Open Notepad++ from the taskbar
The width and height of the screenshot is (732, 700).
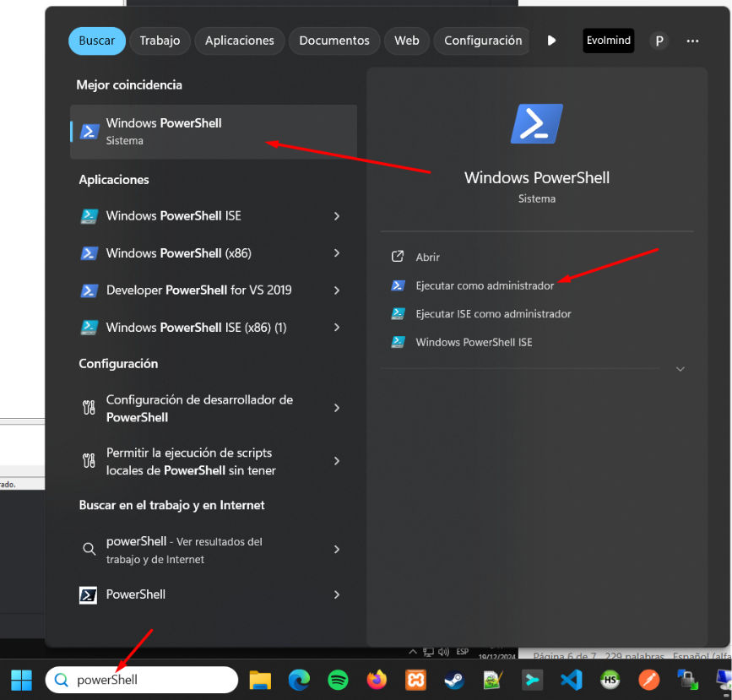493,680
